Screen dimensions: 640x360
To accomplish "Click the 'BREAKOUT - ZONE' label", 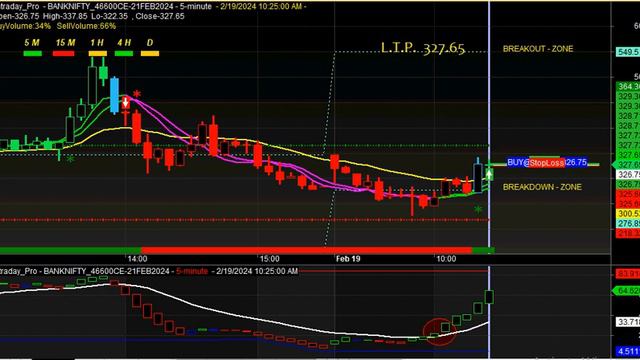I will click(x=538, y=49).
